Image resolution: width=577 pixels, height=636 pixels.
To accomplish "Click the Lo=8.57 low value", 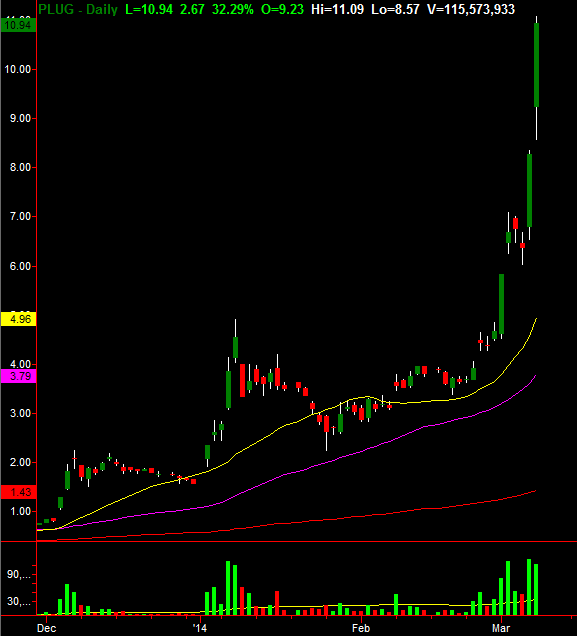I will coord(395,9).
